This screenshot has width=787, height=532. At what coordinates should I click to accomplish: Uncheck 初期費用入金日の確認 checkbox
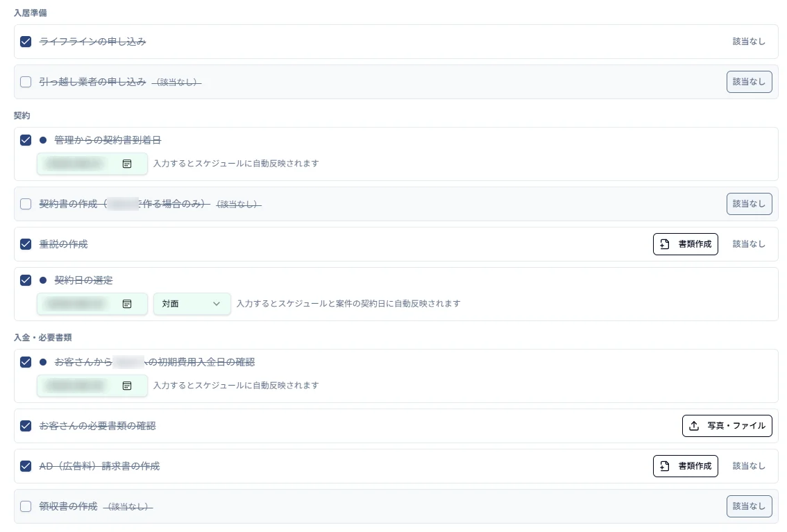click(x=26, y=362)
